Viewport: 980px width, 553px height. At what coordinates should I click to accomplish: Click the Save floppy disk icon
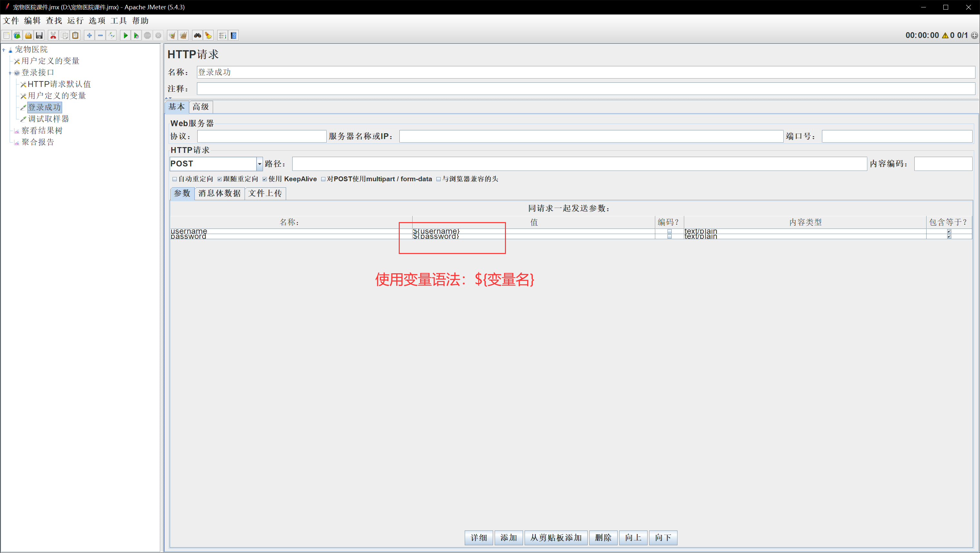pyautogui.click(x=39, y=35)
